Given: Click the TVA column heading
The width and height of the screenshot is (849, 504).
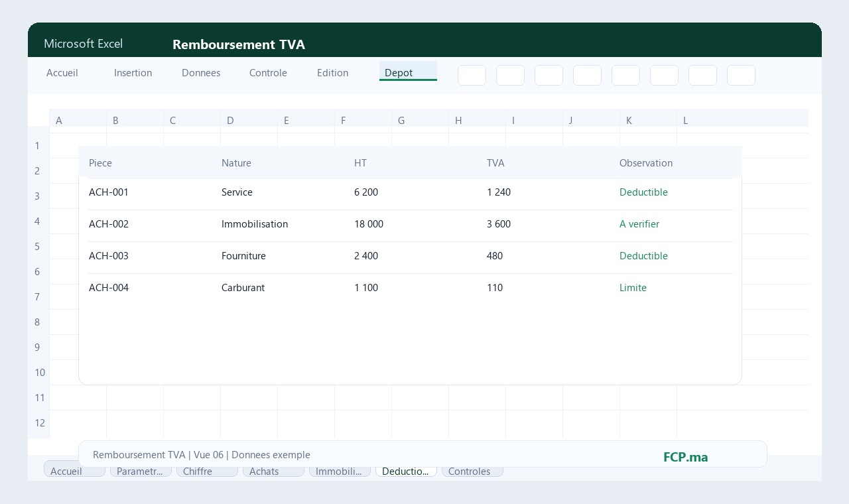Looking at the screenshot, I should 495,163.
